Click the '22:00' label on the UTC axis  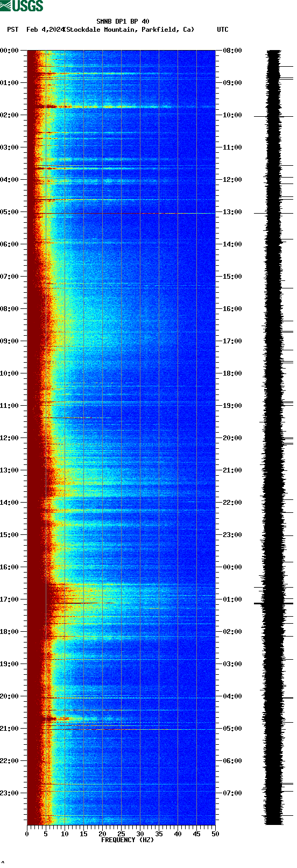(x=232, y=503)
